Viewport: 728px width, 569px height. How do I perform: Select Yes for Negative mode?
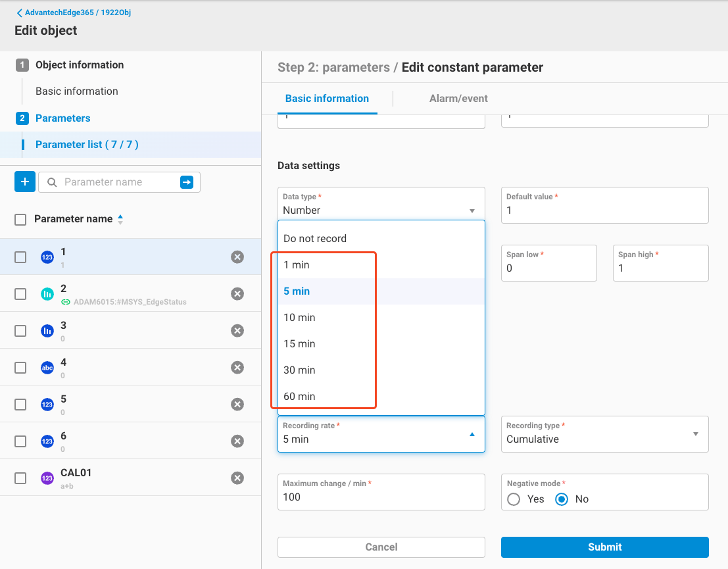(514, 499)
